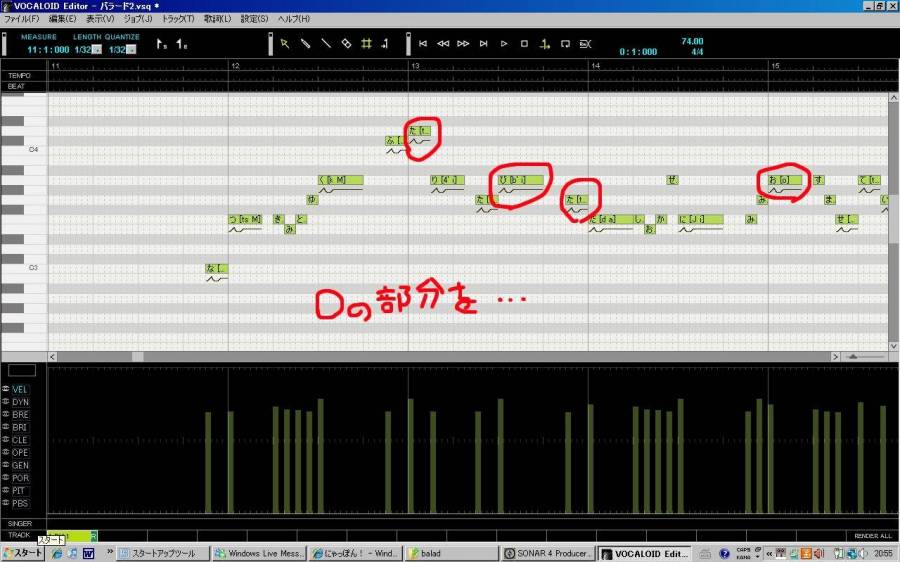Screen dimensions: 900x562
Task: Select the POR control parameter
Action: click(20, 478)
